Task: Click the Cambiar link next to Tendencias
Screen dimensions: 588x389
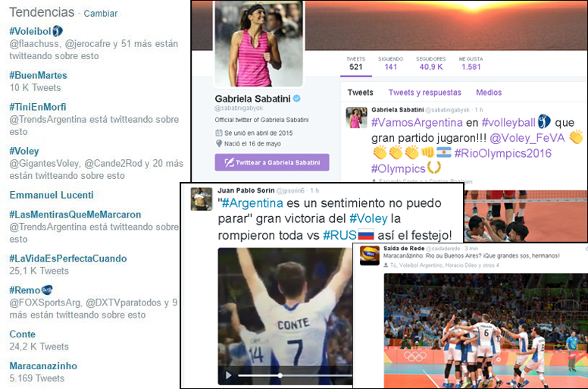Action: point(101,14)
